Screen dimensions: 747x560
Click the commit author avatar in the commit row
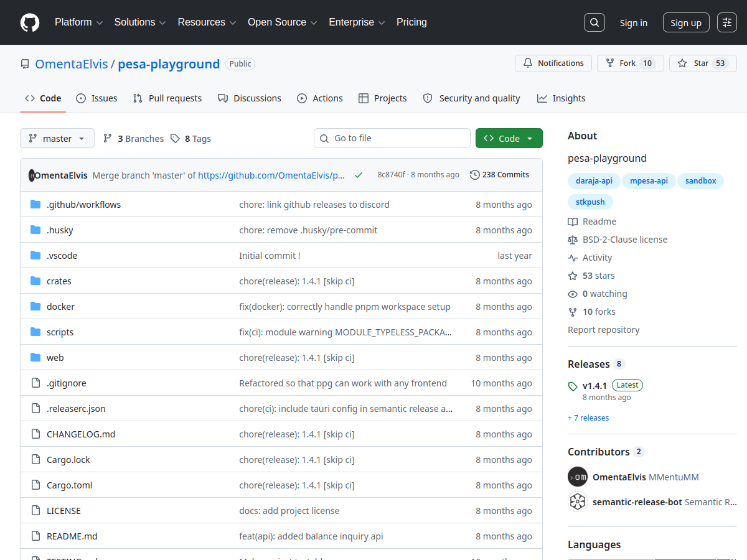pyautogui.click(x=32, y=175)
